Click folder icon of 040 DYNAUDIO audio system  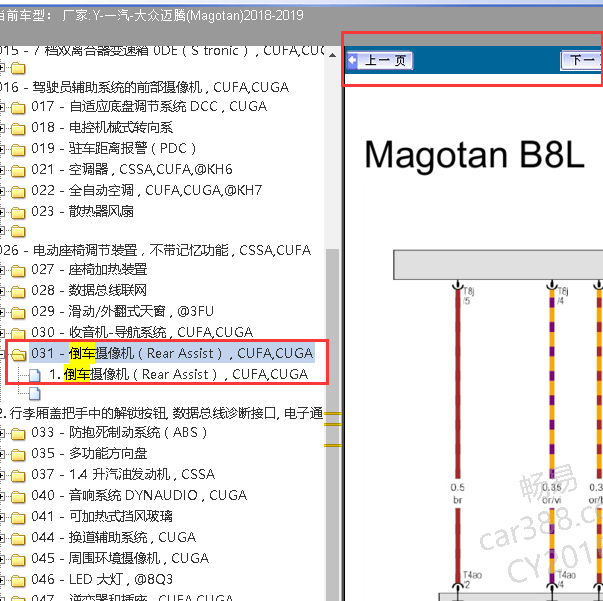[x=18, y=496]
